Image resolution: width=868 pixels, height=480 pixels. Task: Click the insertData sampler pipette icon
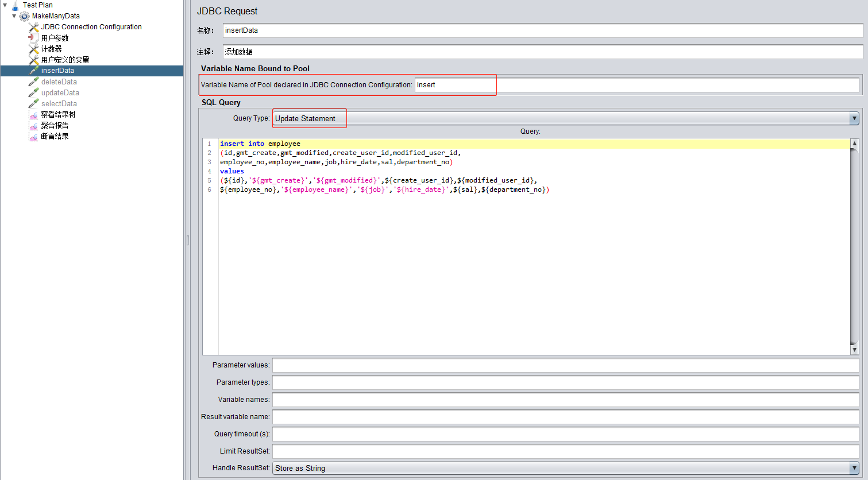coord(34,71)
